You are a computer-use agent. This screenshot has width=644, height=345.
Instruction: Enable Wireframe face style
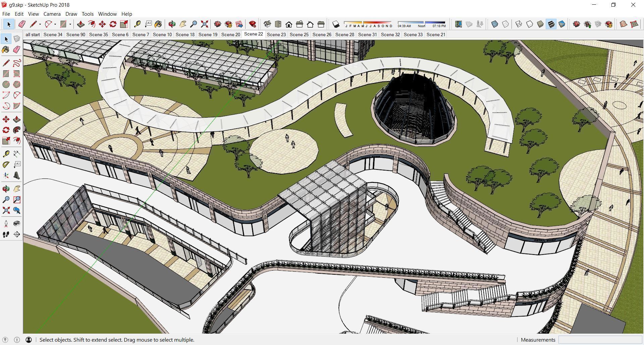coord(519,24)
